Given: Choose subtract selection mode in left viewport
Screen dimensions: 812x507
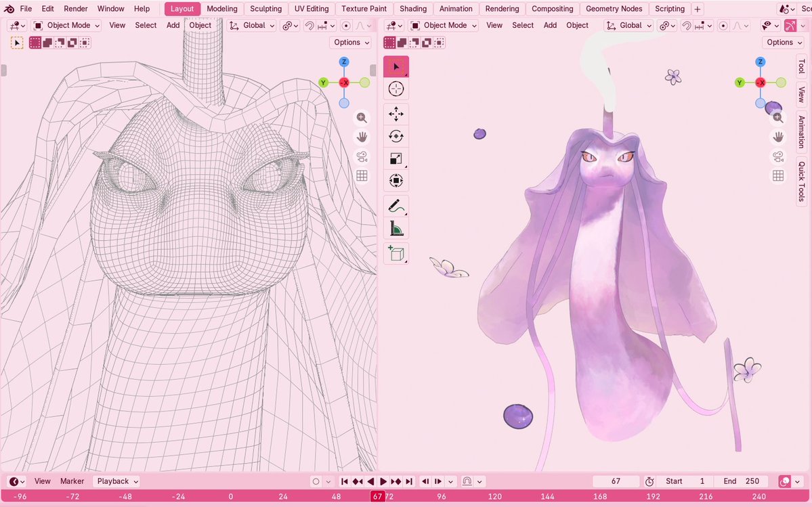Looking at the screenshot, I should (60, 43).
